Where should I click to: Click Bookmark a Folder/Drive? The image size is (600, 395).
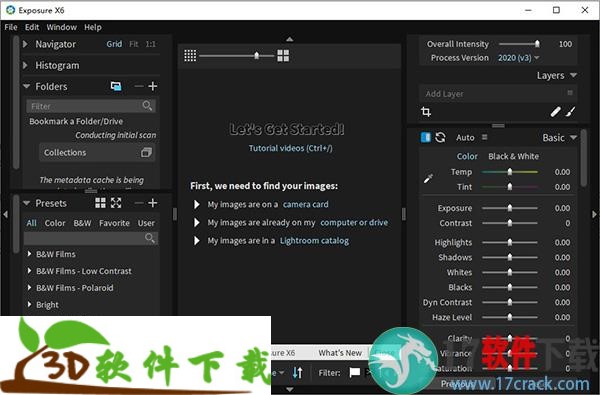tap(76, 121)
